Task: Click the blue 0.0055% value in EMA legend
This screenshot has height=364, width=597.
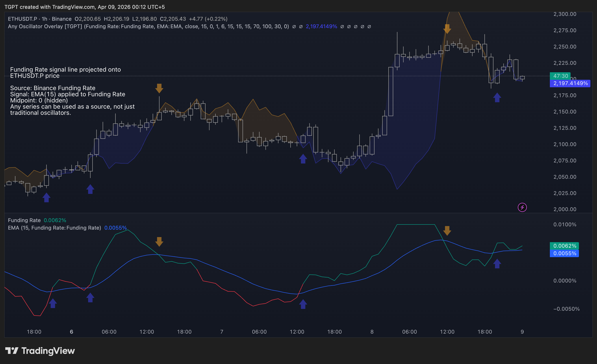Action: (116, 228)
